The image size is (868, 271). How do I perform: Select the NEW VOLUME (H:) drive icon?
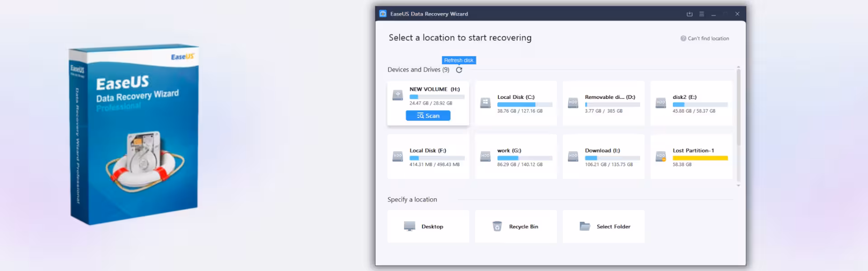[x=398, y=95]
